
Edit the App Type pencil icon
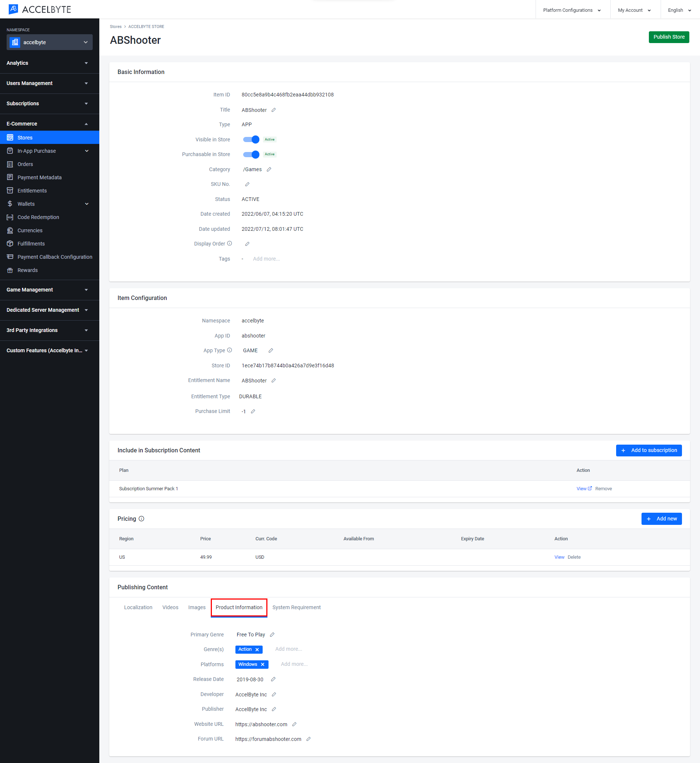tap(271, 351)
